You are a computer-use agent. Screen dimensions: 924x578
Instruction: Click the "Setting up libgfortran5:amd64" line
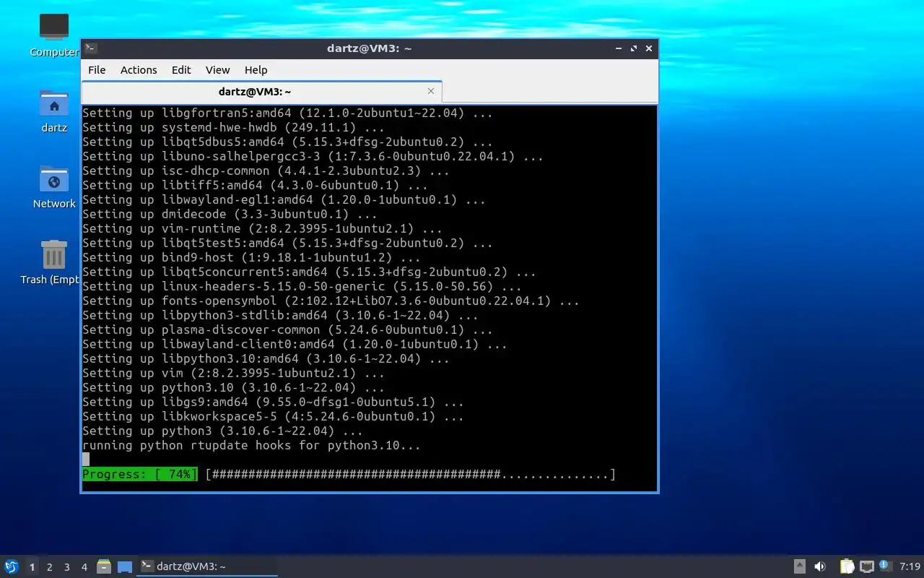tap(287, 113)
